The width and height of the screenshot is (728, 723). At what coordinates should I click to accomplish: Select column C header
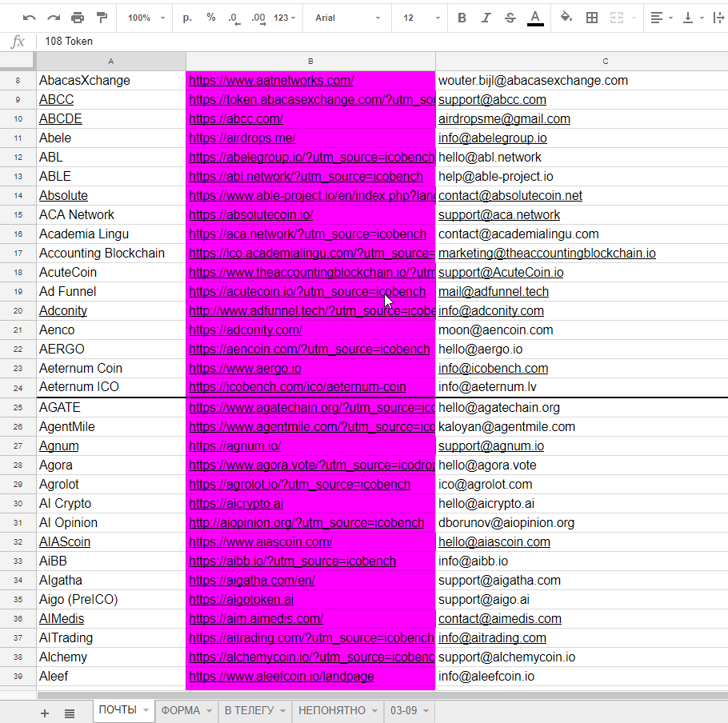pos(605,62)
